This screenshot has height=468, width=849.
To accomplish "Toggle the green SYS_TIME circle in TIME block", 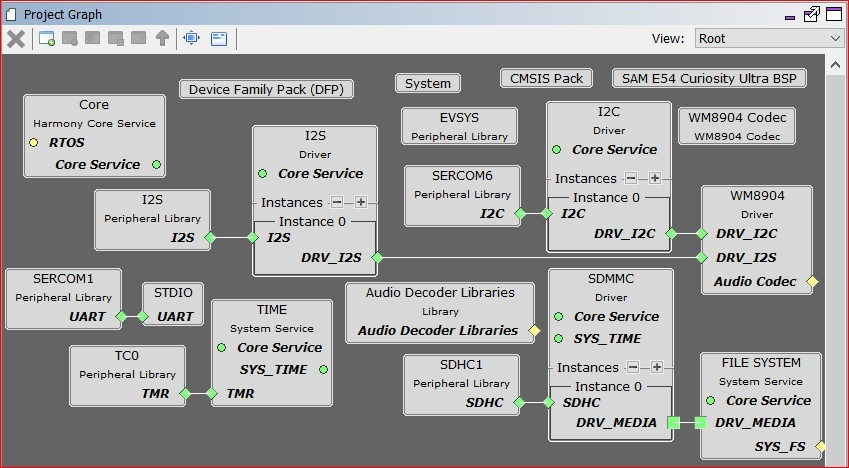I will coord(323,369).
